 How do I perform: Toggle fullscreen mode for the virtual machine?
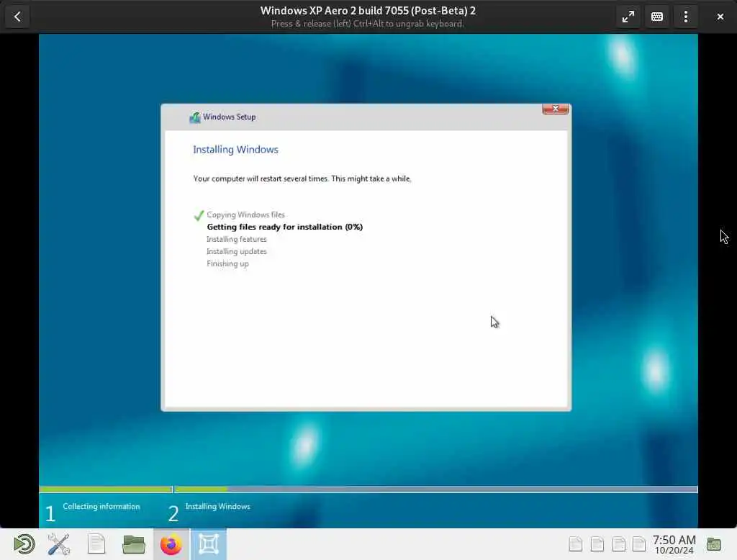628,17
